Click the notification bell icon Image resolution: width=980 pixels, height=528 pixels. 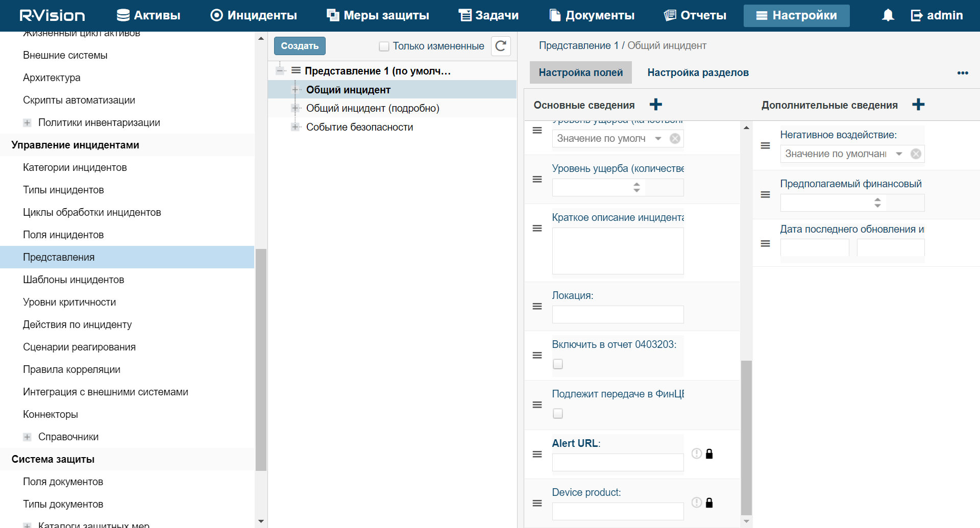pyautogui.click(x=888, y=15)
